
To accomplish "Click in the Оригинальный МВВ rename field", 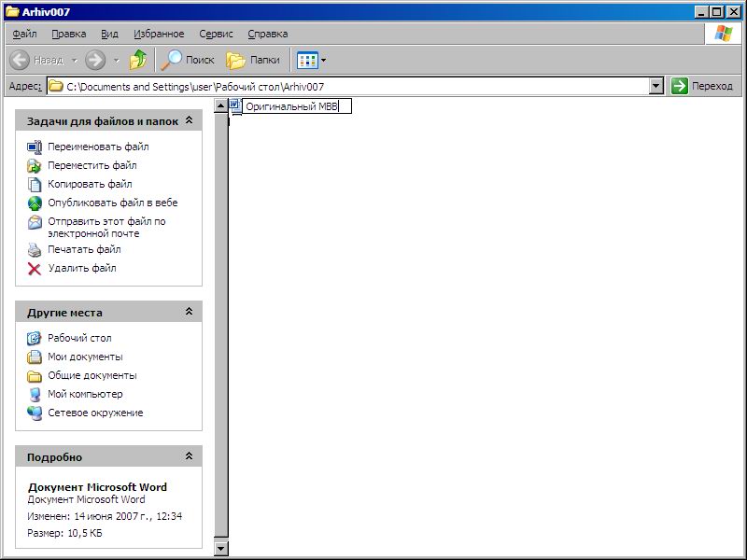I will point(297,106).
